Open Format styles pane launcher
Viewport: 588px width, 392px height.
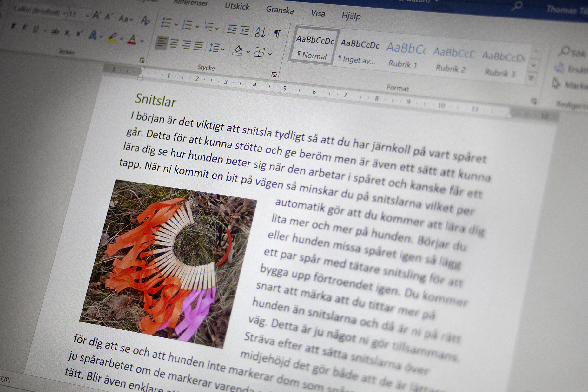(x=534, y=101)
